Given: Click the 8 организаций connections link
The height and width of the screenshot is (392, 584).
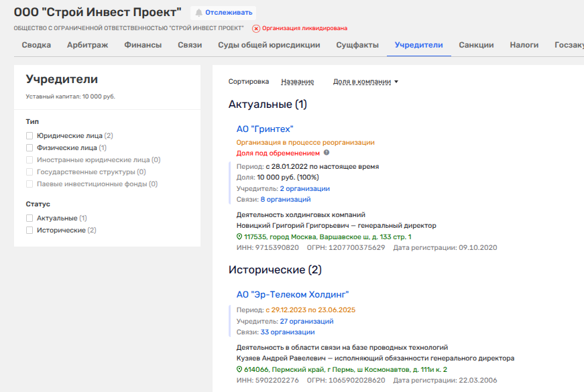Looking at the screenshot, I should [286, 199].
